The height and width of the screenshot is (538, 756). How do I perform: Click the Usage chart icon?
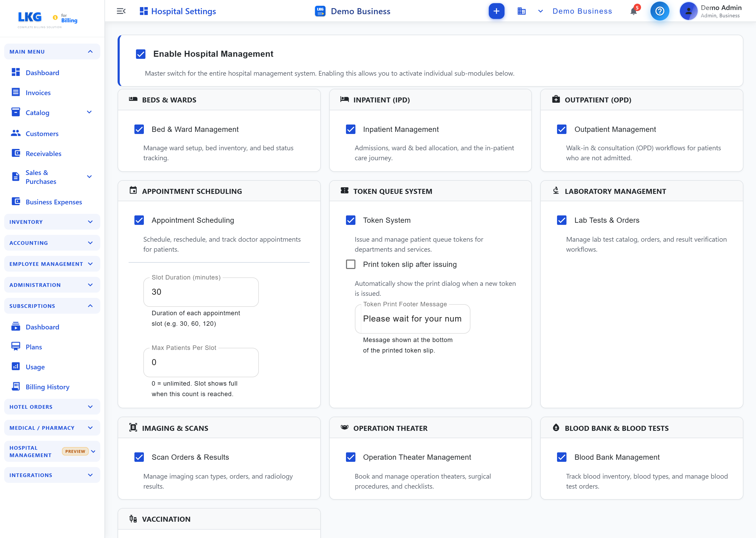coord(15,366)
